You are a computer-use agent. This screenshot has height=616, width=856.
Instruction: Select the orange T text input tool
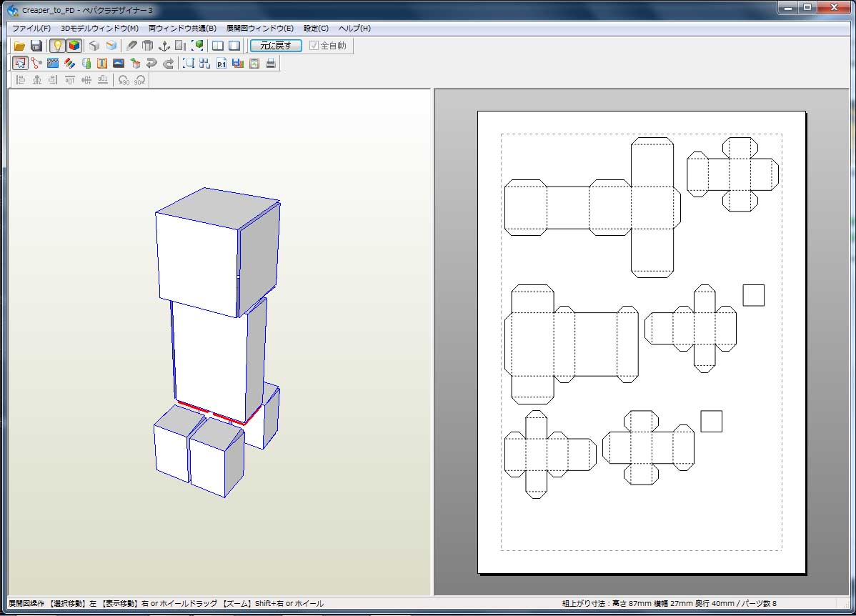(102, 64)
